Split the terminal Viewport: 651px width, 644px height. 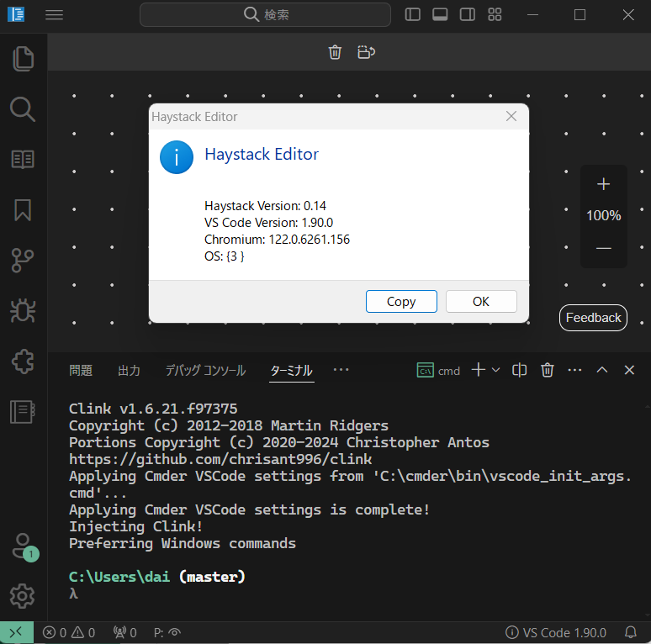(x=520, y=370)
